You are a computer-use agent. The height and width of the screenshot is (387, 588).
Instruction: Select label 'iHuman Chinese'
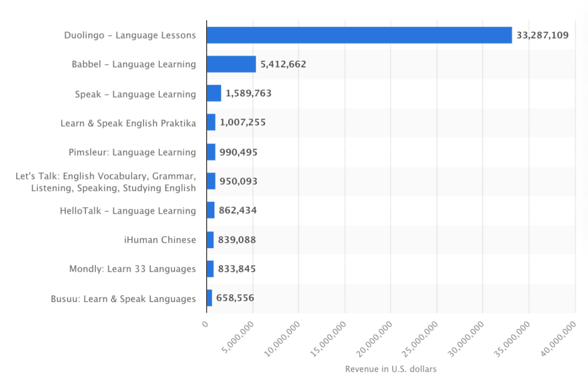point(160,239)
